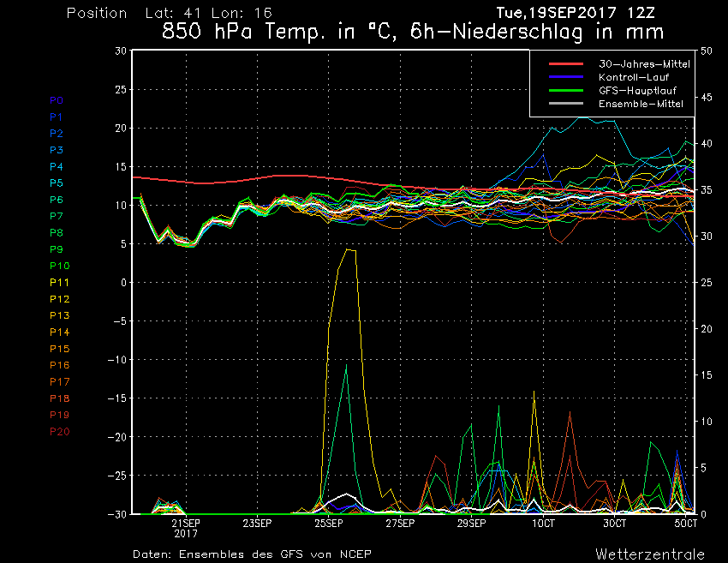Image resolution: width=728 pixels, height=563 pixels.
Task: Click the Tue,19SEP2017 12Z run timestamp
Action: [x=581, y=13]
